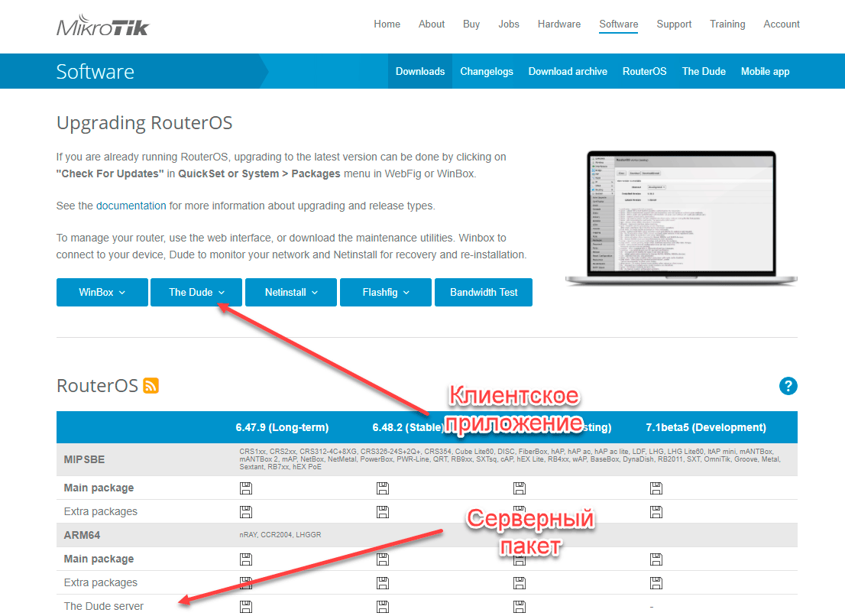Image resolution: width=845 pixels, height=616 pixels.
Task: Expand the Flashfig download dropdown
Action: pos(386,292)
